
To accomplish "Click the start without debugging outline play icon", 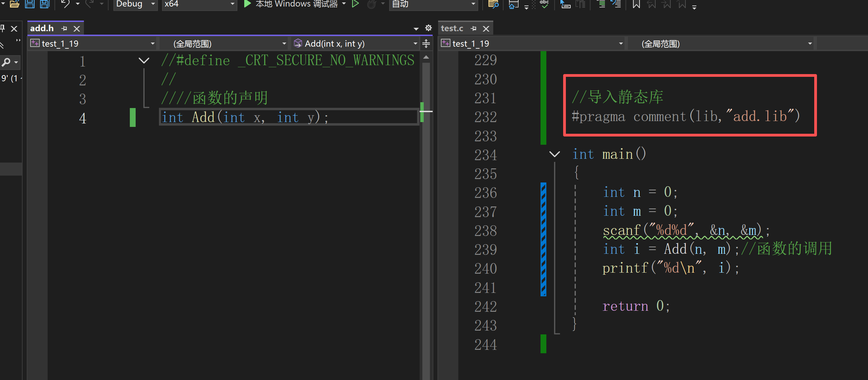I will click(355, 4).
